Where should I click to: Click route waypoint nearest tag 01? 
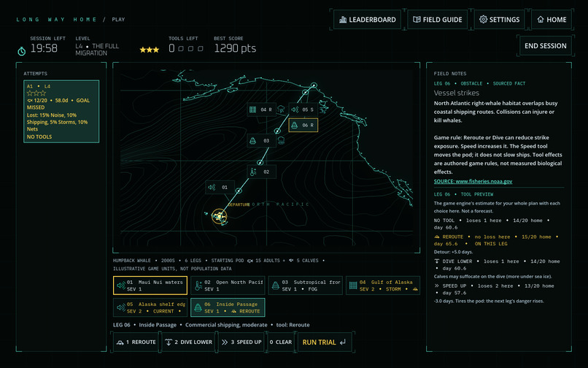(238, 191)
